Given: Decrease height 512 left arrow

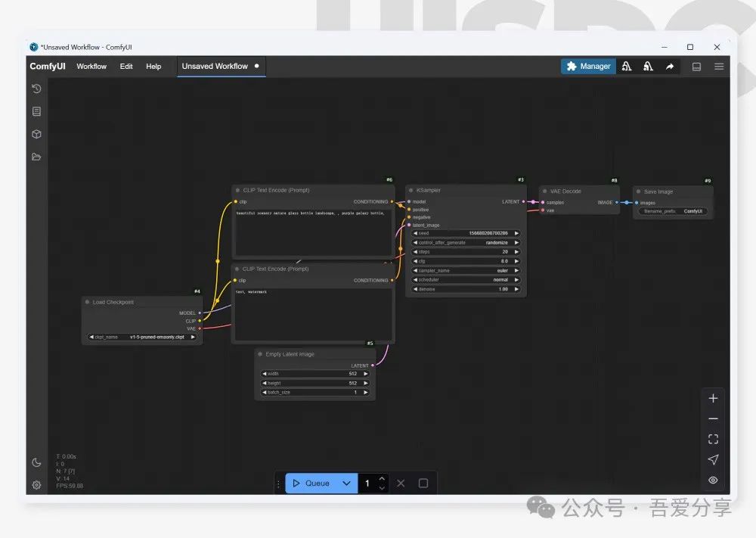Looking at the screenshot, I should pyautogui.click(x=264, y=383).
